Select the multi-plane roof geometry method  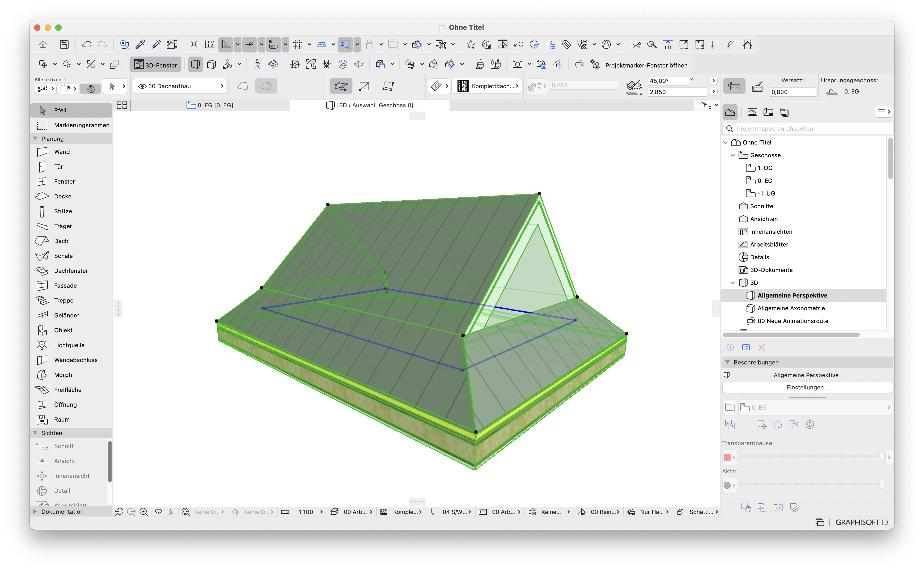[x=266, y=86]
